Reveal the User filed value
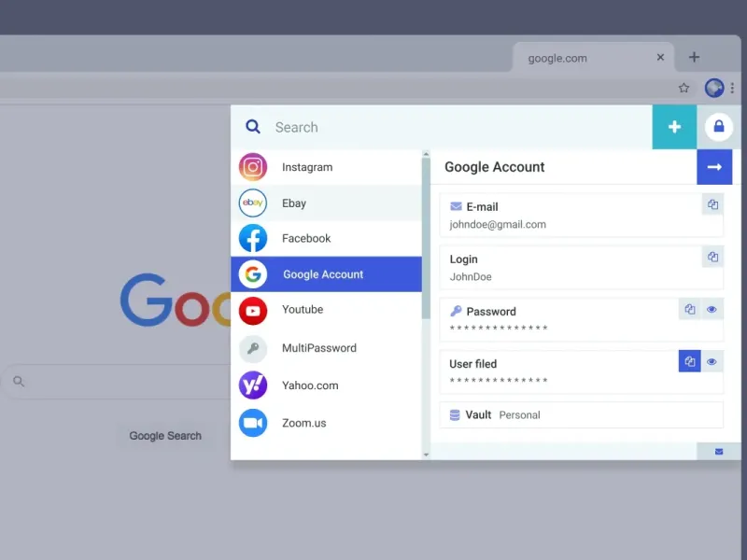747x560 pixels. coord(712,361)
